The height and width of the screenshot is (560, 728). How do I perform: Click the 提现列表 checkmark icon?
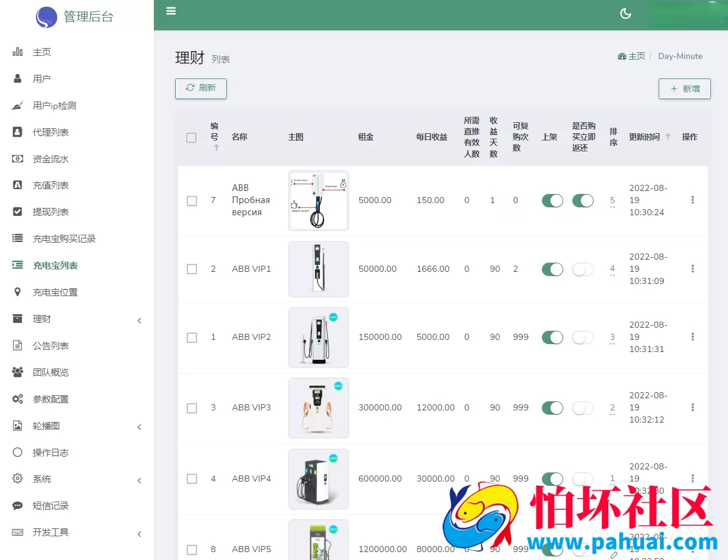tap(17, 212)
